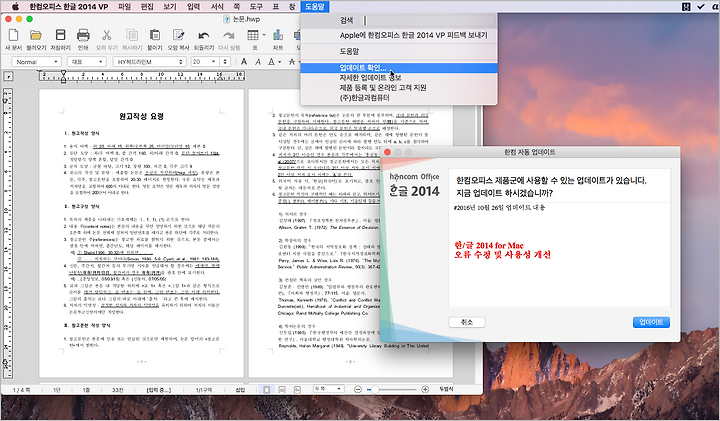Screen dimensions: 720x421
Task: Open the 보기 (View) menu
Action: 170,6
